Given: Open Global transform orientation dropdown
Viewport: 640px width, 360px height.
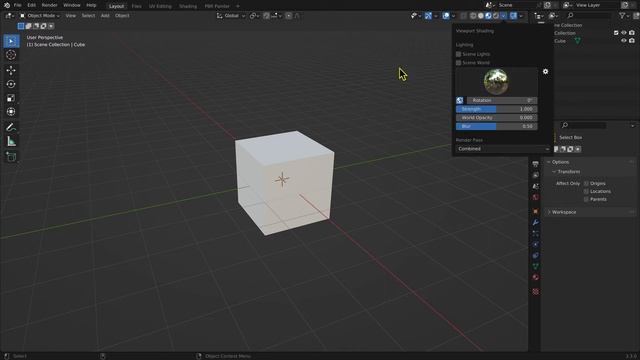Looking at the screenshot, I should (231, 16).
